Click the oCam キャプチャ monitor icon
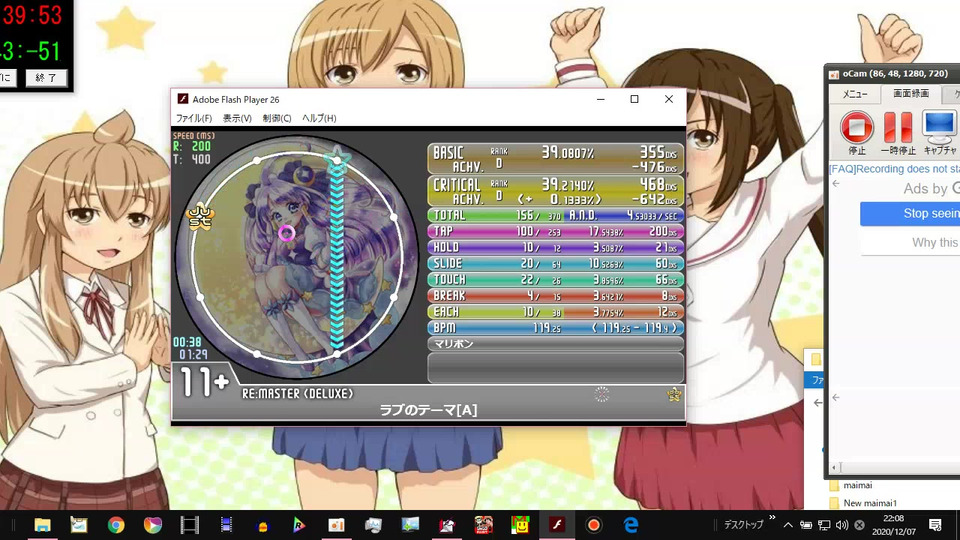This screenshot has height=540, width=960. pyautogui.click(x=940, y=132)
